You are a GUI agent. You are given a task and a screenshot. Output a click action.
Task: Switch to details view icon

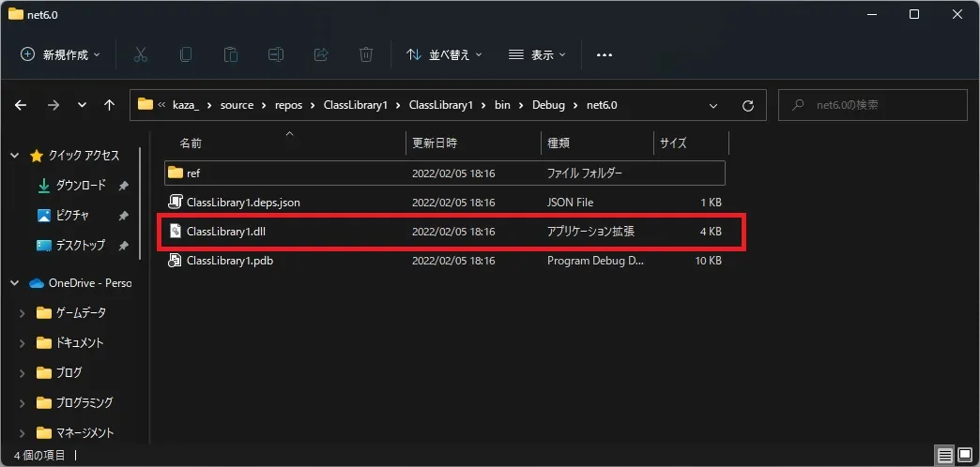(945, 455)
